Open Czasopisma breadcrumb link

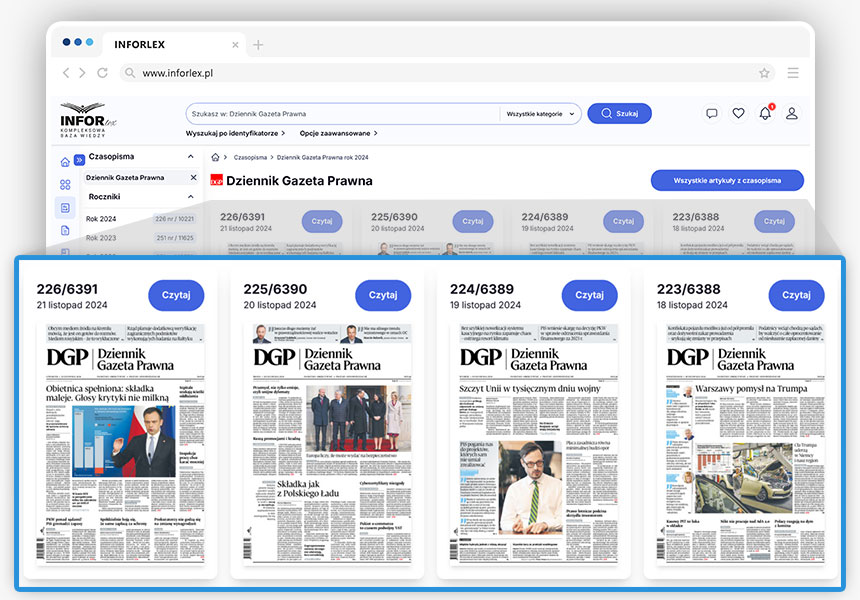(250, 157)
